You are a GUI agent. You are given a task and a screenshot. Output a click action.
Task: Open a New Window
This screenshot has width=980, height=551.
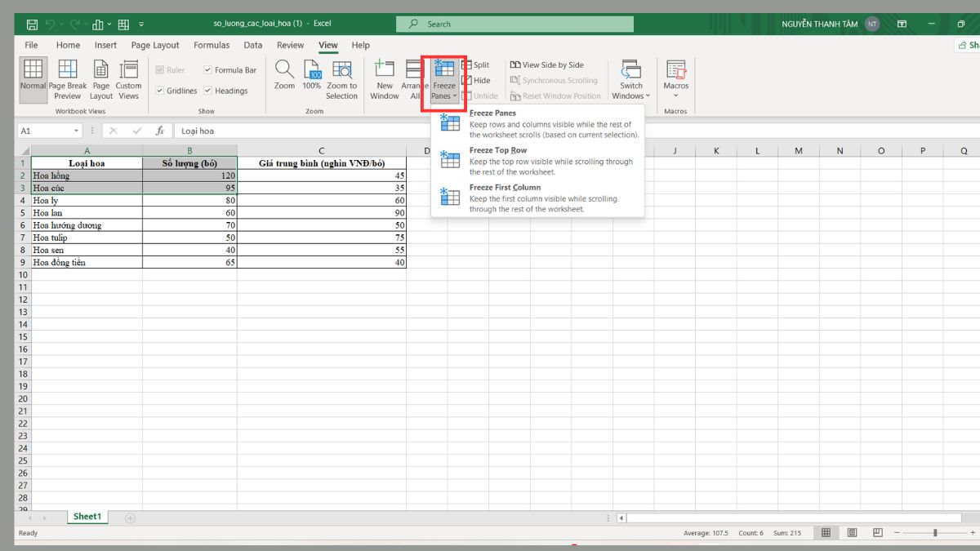point(384,69)
